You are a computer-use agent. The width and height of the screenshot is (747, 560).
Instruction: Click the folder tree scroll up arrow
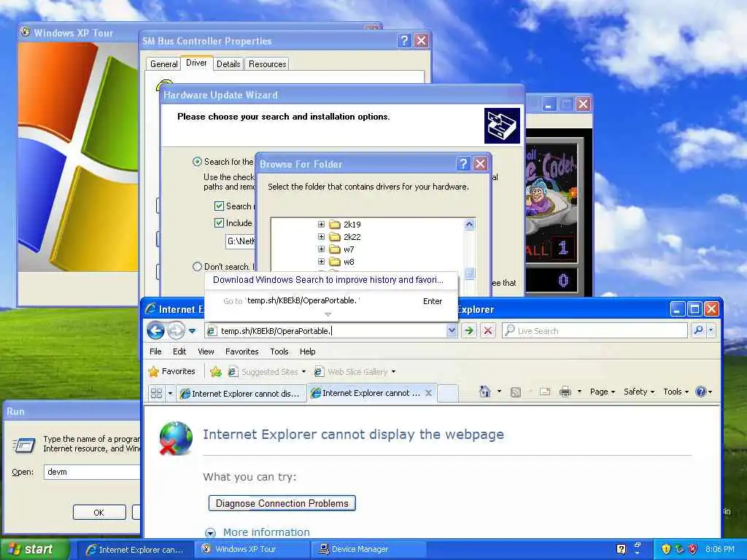[x=469, y=225]
